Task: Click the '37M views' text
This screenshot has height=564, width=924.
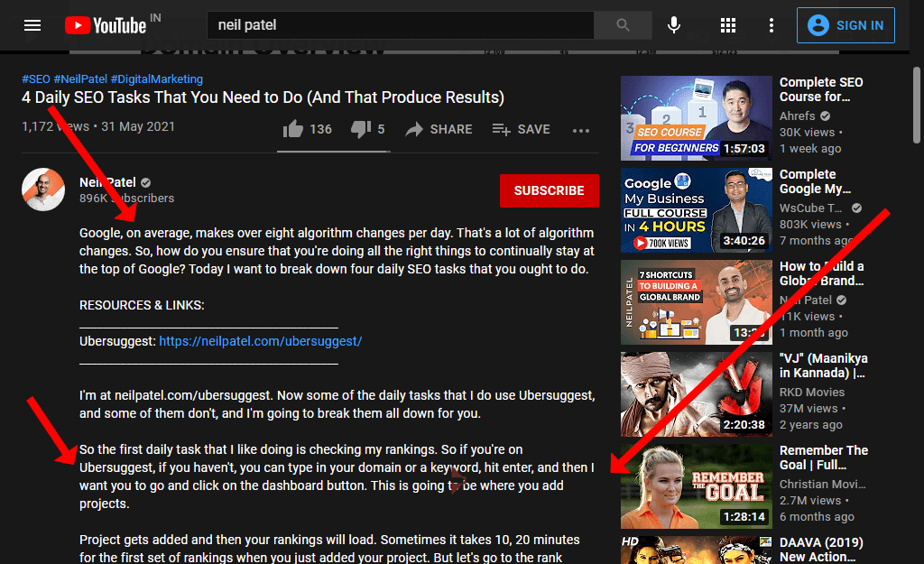Action: [x=808, y=409]
